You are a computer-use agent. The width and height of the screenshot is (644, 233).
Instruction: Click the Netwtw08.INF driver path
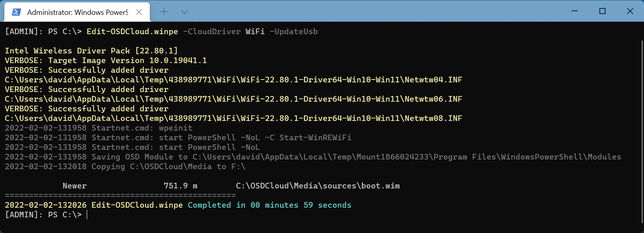[x=233, y=118]
